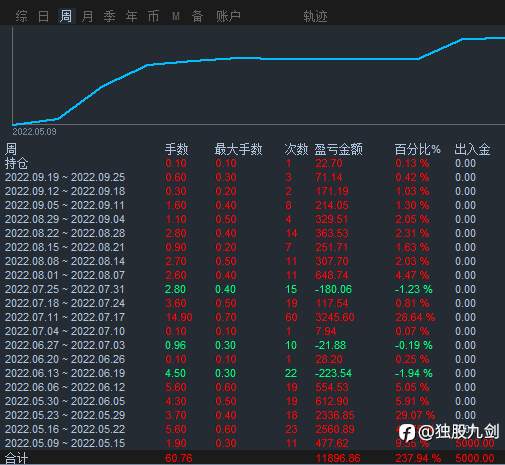Select week row 2022.07.04 ~ 2022.07.10
Screen dimensions: 505x465
[x=65, y=331]
